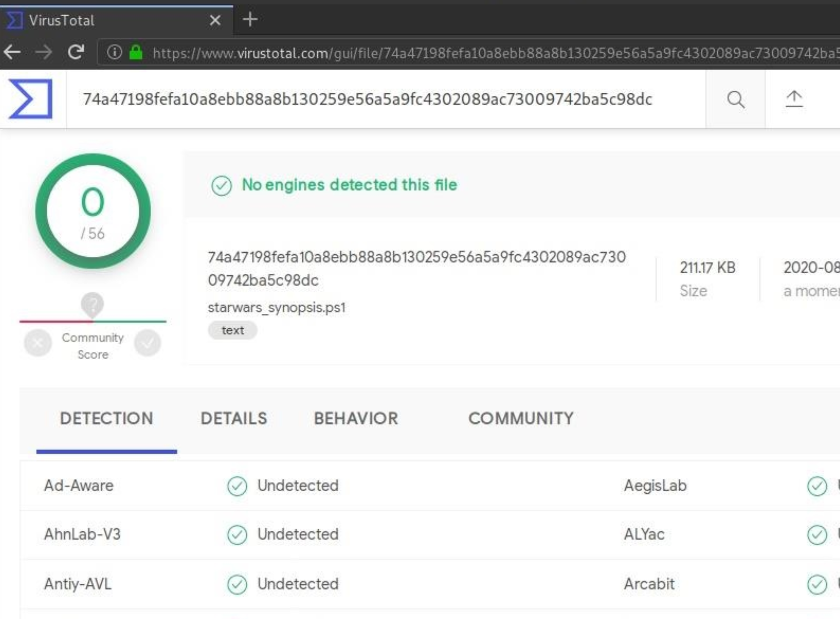The height and width of the screenshot is (619, 840).
Task: Click the text tag chip
Action: pos(232,330)
